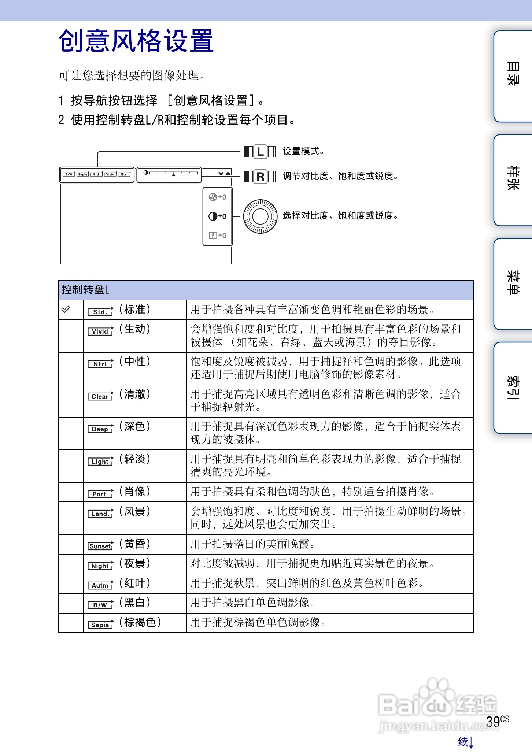Click the Light style icon
The height and width of the screenshot is (756, 532).
click(x=101, y=461)
